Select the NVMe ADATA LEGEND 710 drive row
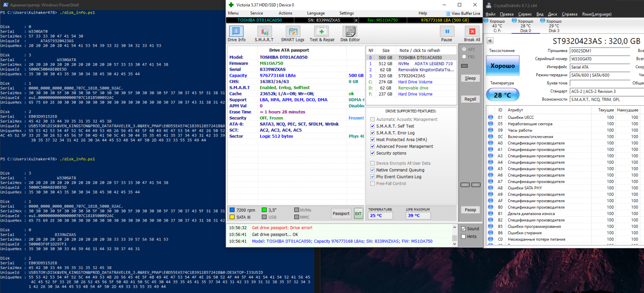 413,64
